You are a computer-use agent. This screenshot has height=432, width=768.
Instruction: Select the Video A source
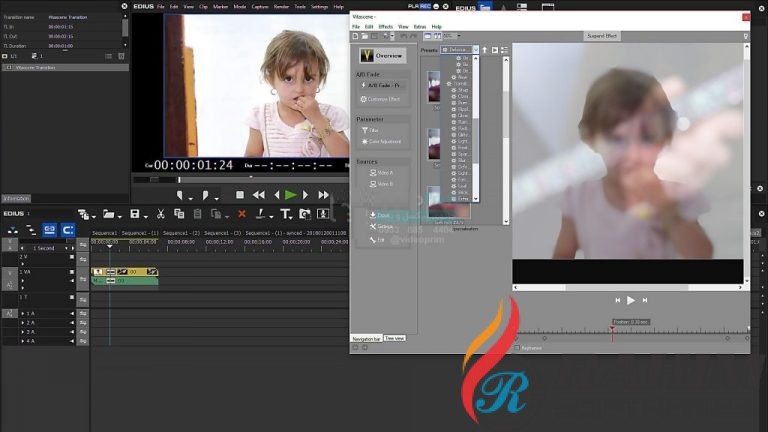click(x=382, y=172)
